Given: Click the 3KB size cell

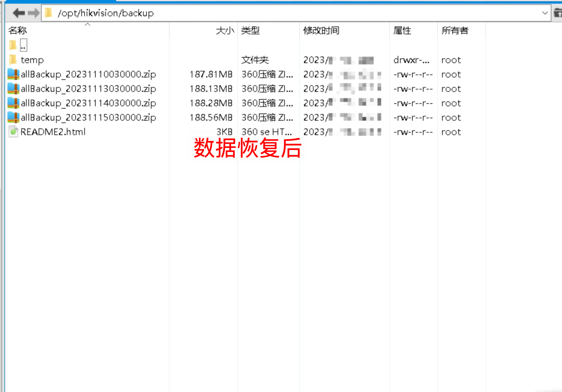Looking at the screenshot, I should click(225, 132).
